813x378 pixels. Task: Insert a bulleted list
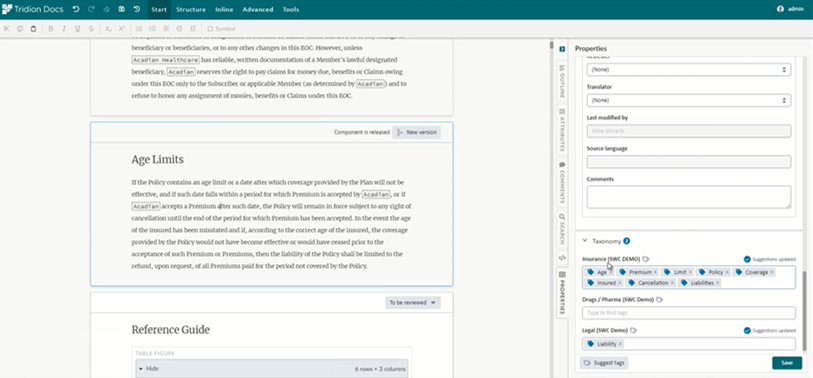coord(139,29)
